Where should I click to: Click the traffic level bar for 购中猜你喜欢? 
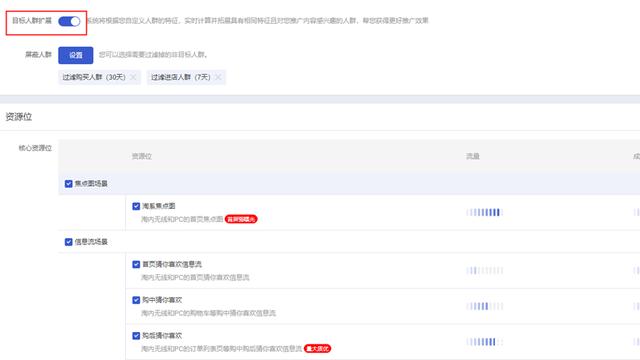pyautogui.click(x=484, y=306)
